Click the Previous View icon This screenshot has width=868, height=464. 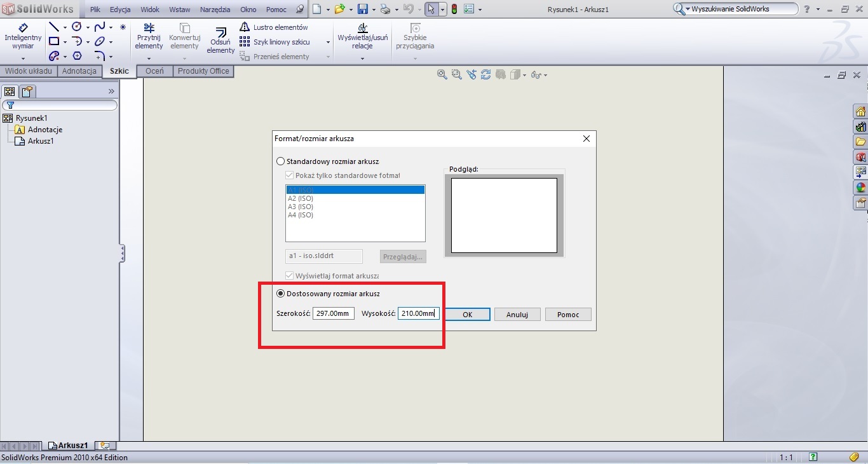471,74
